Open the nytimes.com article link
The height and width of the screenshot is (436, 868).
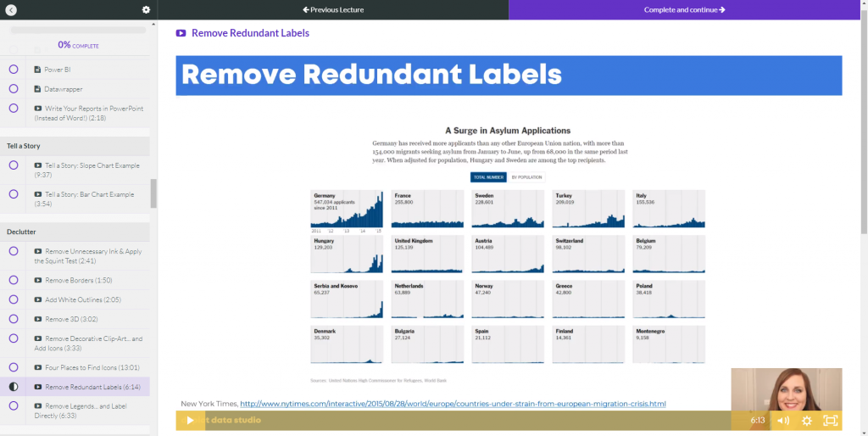[453, 404]
